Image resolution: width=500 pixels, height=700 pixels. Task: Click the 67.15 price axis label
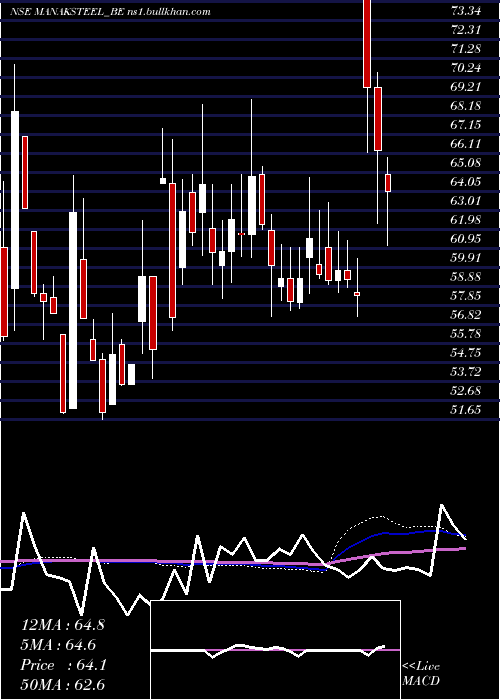466,124
